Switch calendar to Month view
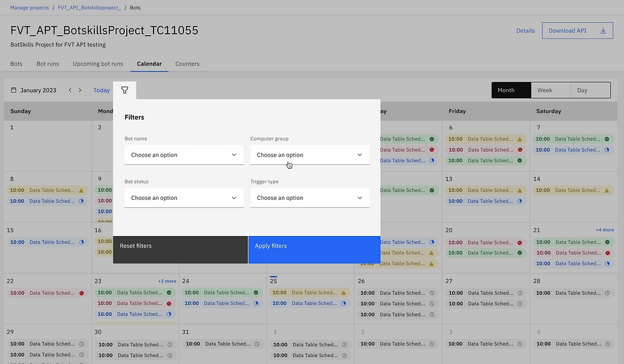The width and height of the screenshot is (624, 364). click(x=511, y=90)
